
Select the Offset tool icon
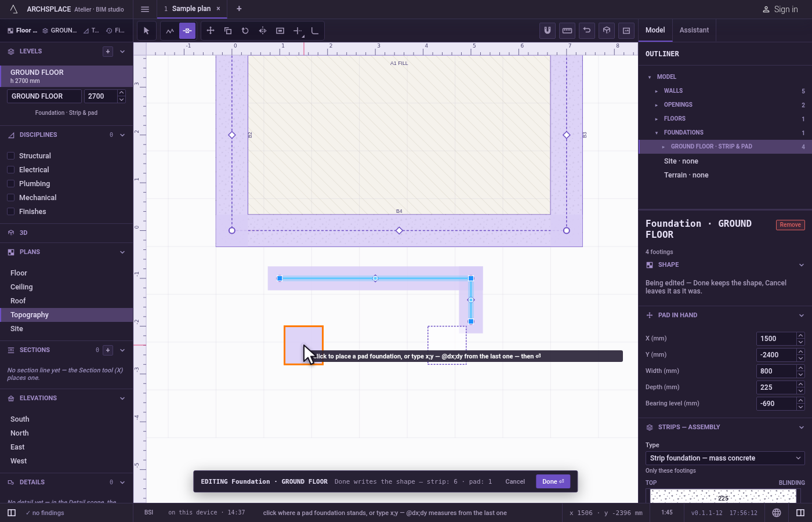click(x=280, y=31)
